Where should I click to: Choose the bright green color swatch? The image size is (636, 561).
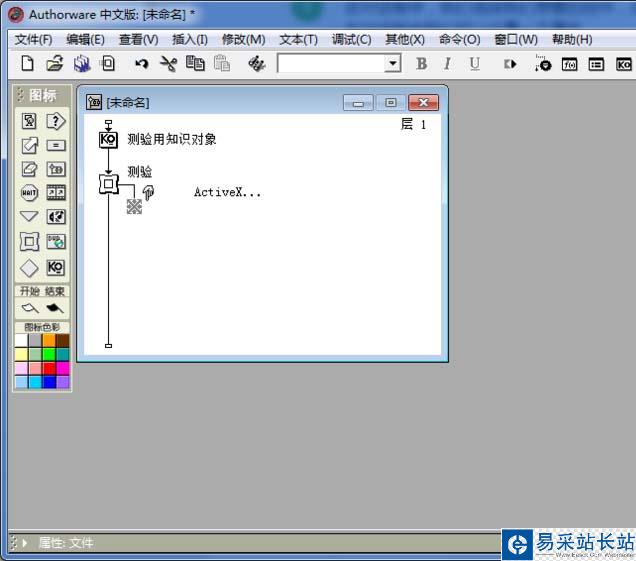tap(49, 355)
